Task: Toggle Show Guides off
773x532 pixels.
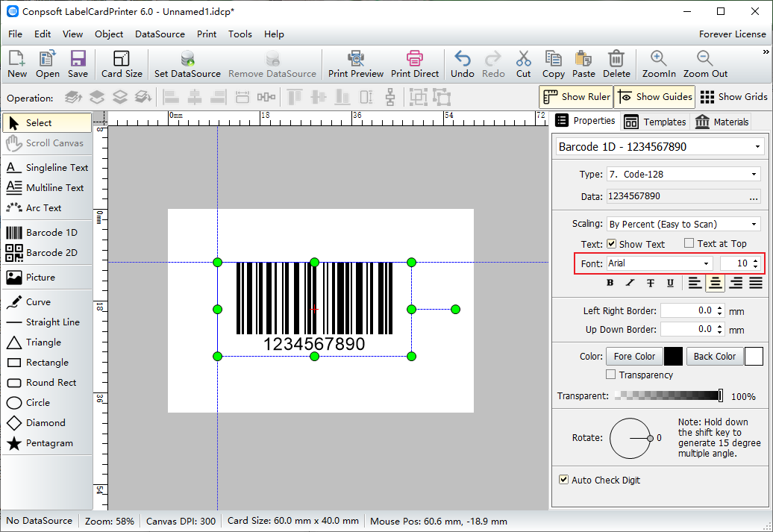Action: click(654, 97)
